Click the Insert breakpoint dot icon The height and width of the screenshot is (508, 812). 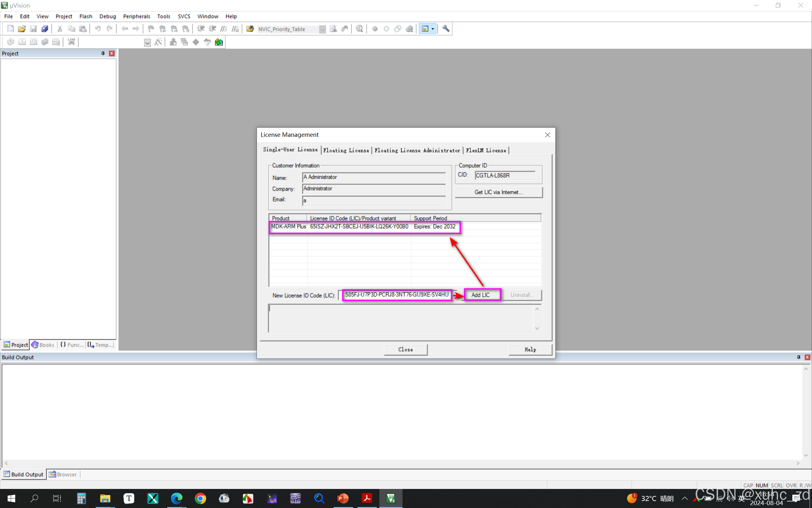pos(375,29)
